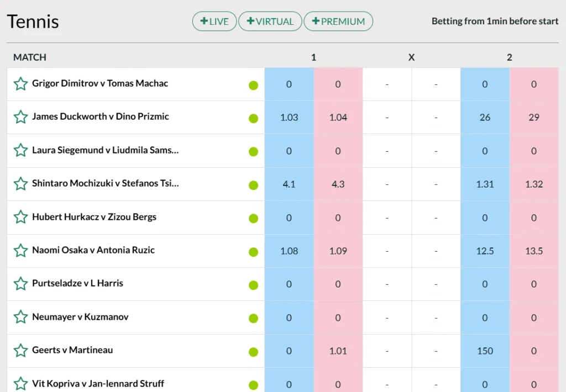Click blue 12.5 odds for Antonia Ruzic

click(x=485, y=251)
